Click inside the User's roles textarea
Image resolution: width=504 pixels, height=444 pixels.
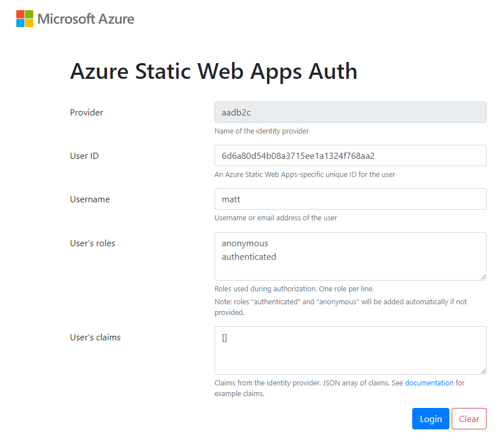tap(350, 256)
